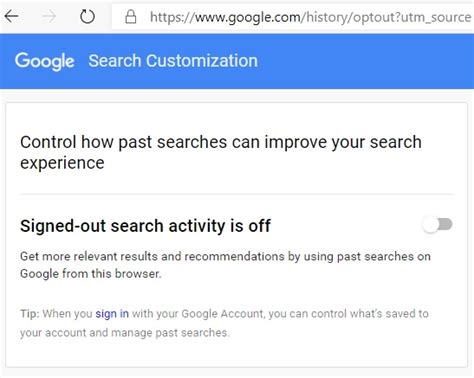Click empty space in the blue header bar
This screenshot has width=474, height=378.
click(367, 61)
